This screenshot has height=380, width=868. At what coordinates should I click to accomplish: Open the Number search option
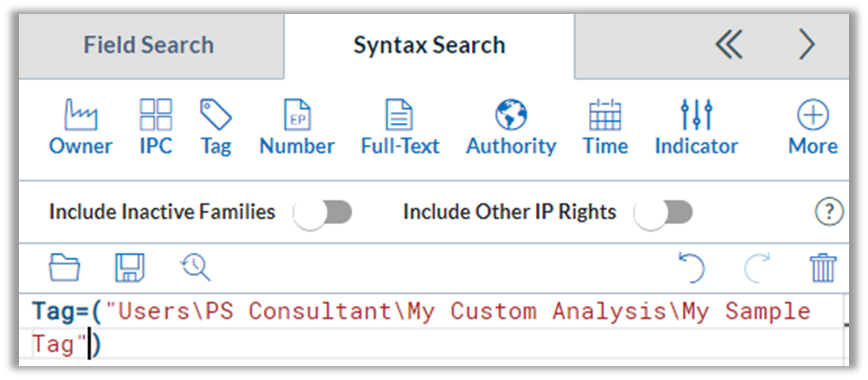pyautogui.click(x=297, y=127)
